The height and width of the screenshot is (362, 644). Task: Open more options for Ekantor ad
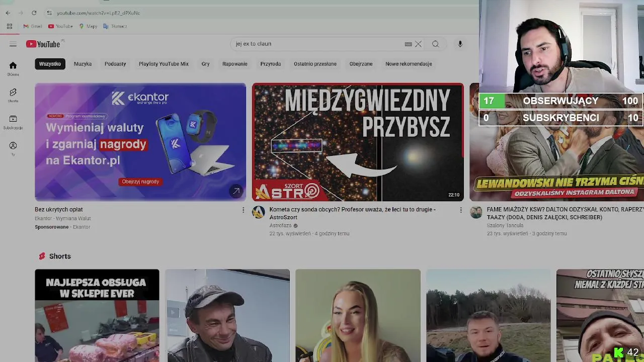point(243,210)
